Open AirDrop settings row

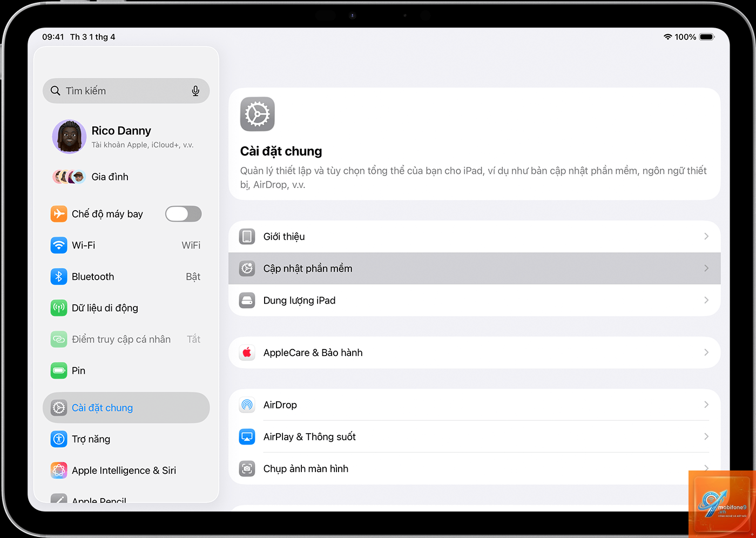(475, 405)
